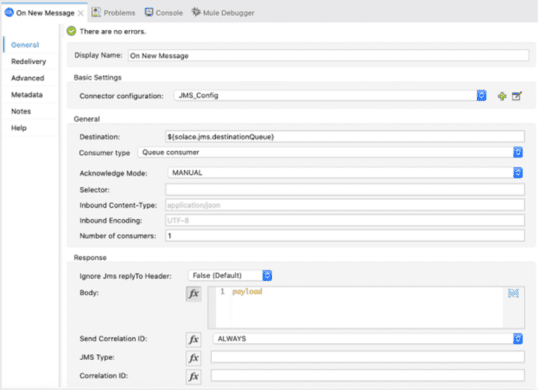Click the Correlation ID input field
Viewport: 539px width, 390px height.
coord(367,375)
